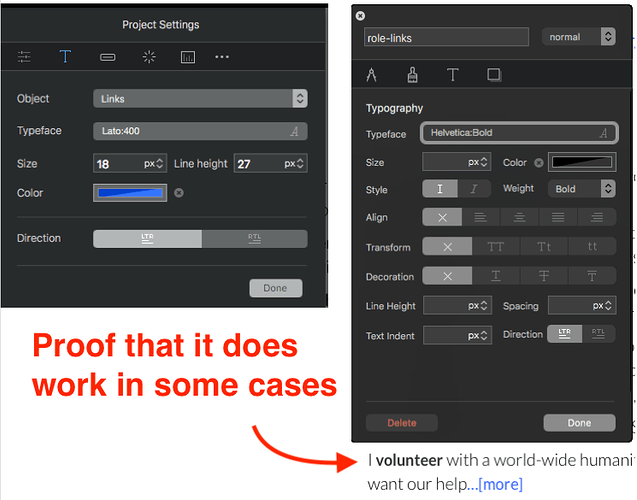This screenshot has height=500, width=637.
Task: Open general sliders tab in Project Settings
Action: point(24,57)
